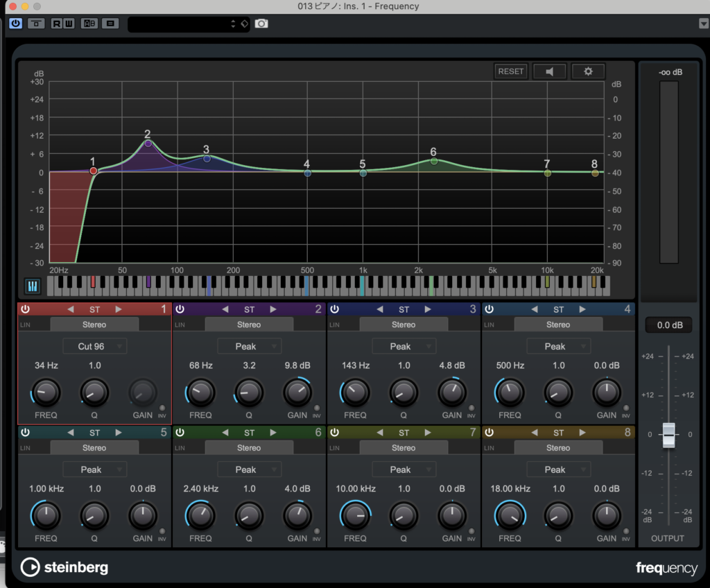710x588 pixels.
Task: Open the gear settings above the EQ graph
Action: click(588, 71)
